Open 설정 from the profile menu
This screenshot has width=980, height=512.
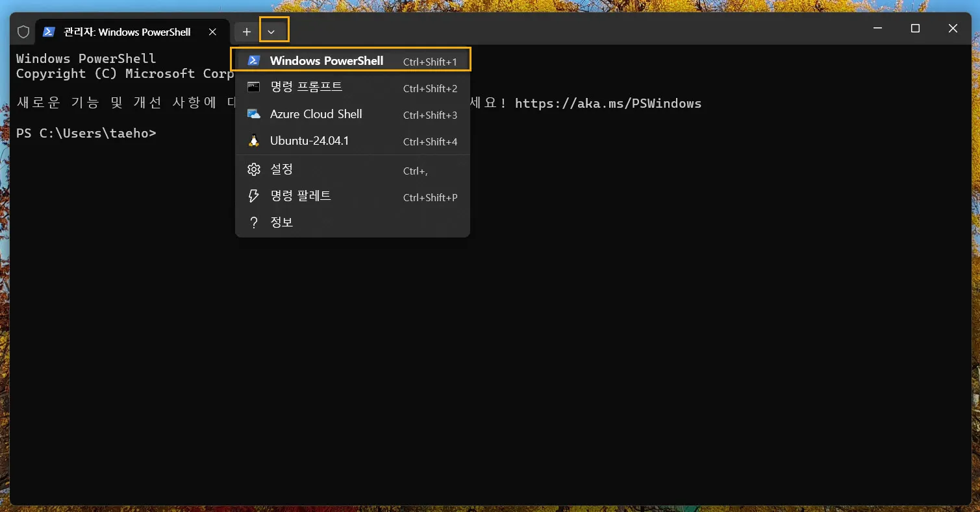(x=281, y=169)
